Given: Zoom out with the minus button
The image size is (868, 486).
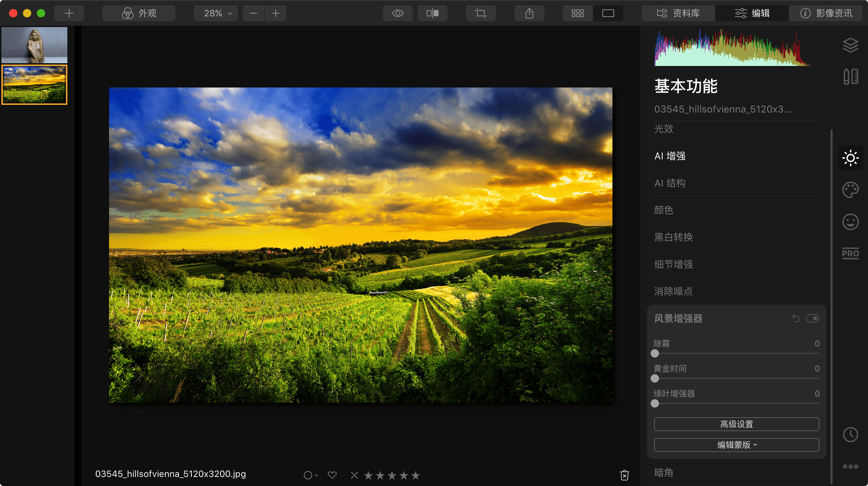Looking at the screenshot, I should click(x=253, y=13).
